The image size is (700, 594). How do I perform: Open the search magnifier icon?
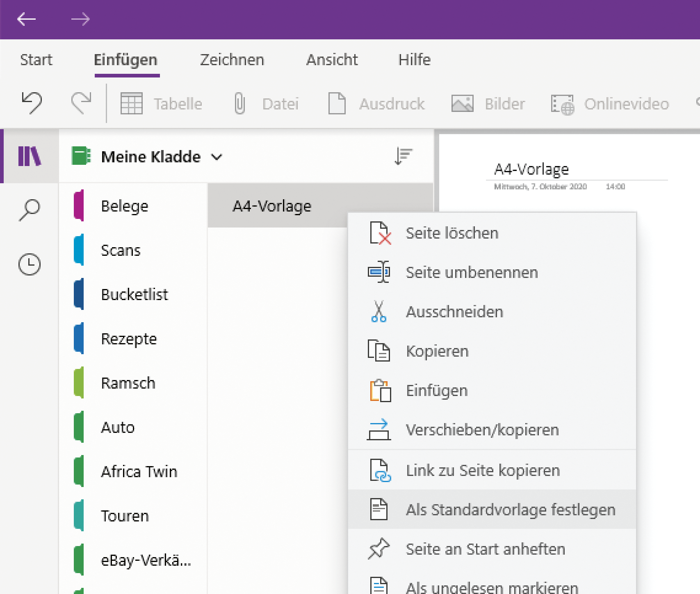30,209
